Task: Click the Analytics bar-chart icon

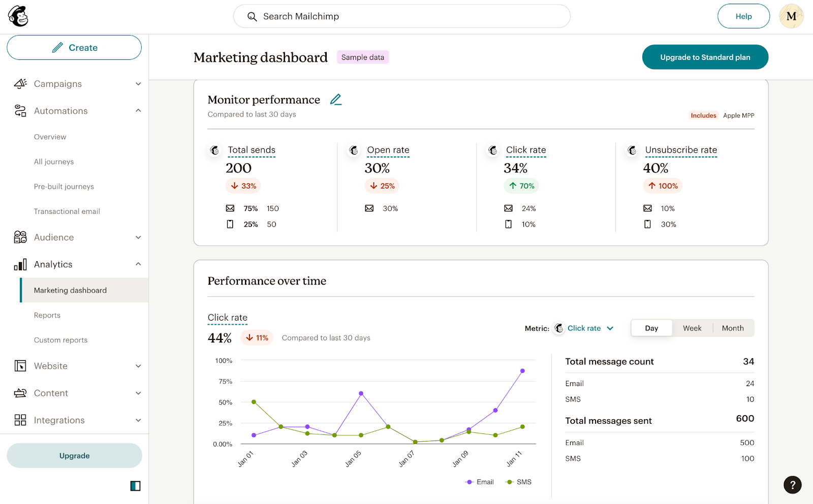Action: pos(19,264)
